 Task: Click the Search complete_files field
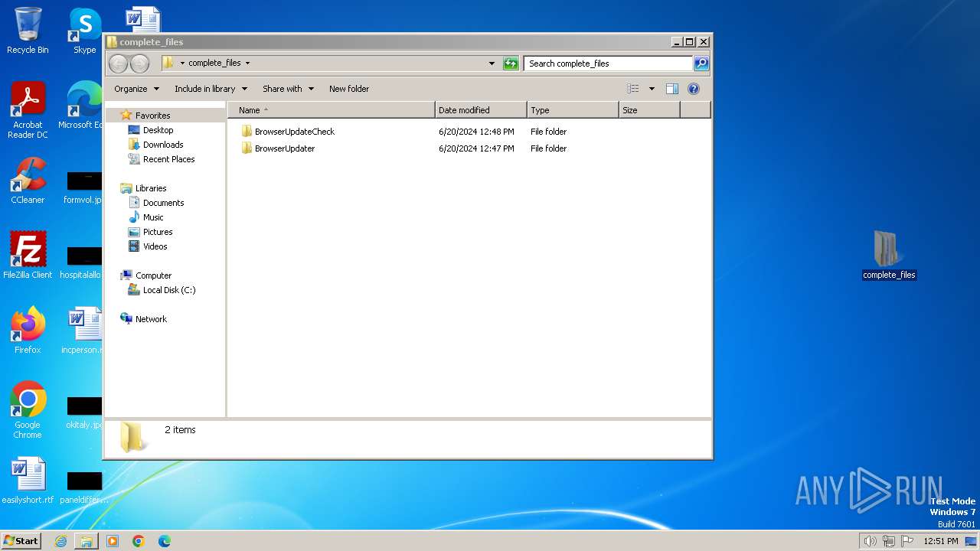click(x=609, y=64)
